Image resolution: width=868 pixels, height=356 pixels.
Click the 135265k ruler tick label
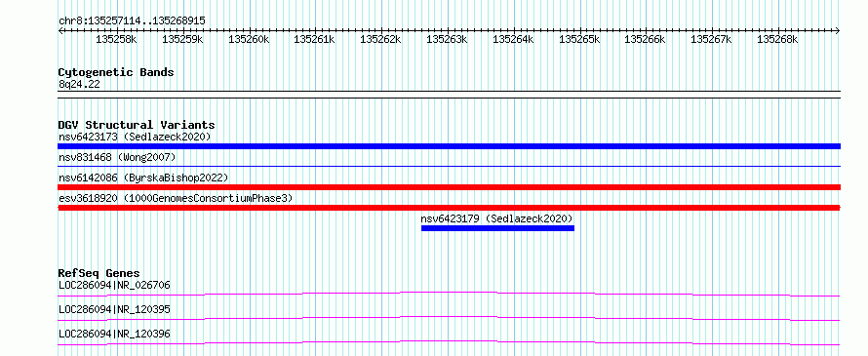[579, 39]
